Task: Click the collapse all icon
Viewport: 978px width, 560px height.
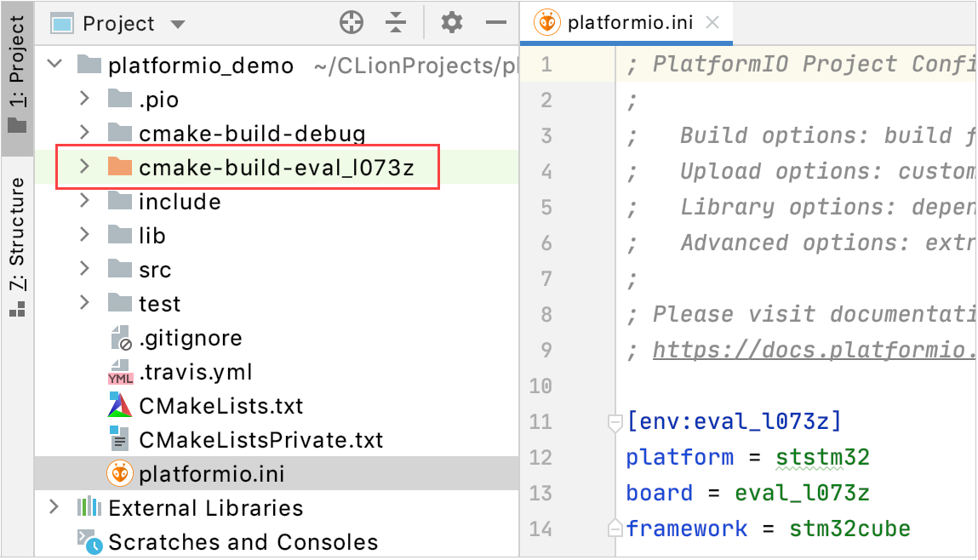Action: [x=395, y=23]
